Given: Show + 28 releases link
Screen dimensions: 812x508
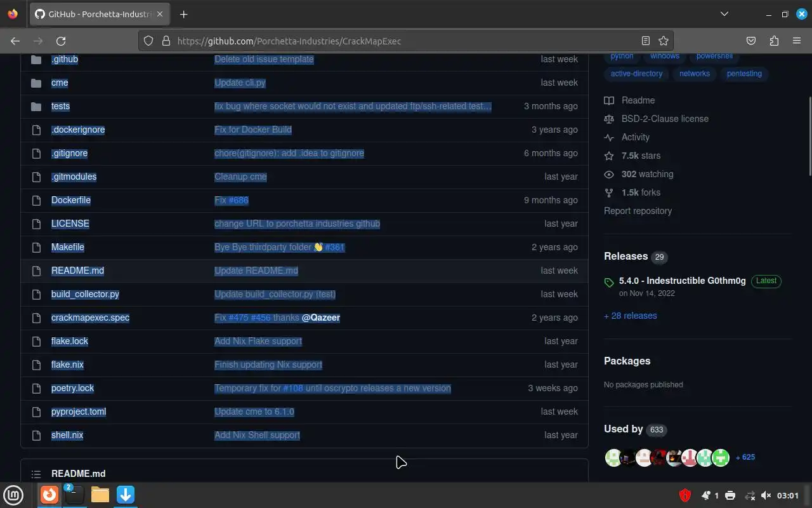Looking at the screenshot, I should [631, 316].
